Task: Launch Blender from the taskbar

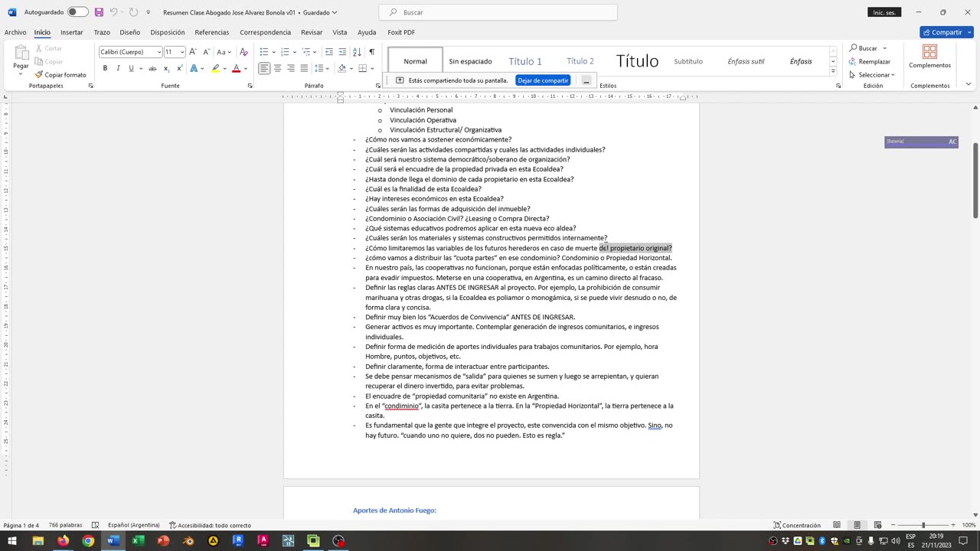Action: click(x=188, y=541)
